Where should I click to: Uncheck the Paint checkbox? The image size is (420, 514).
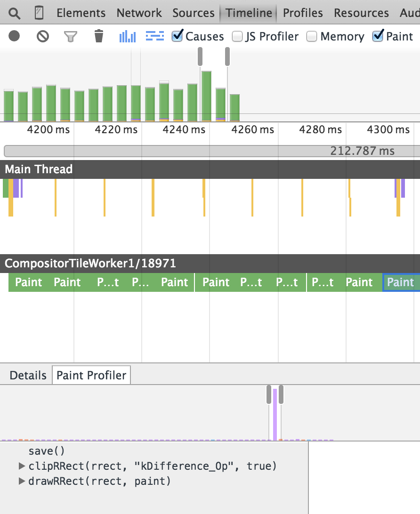378,35
